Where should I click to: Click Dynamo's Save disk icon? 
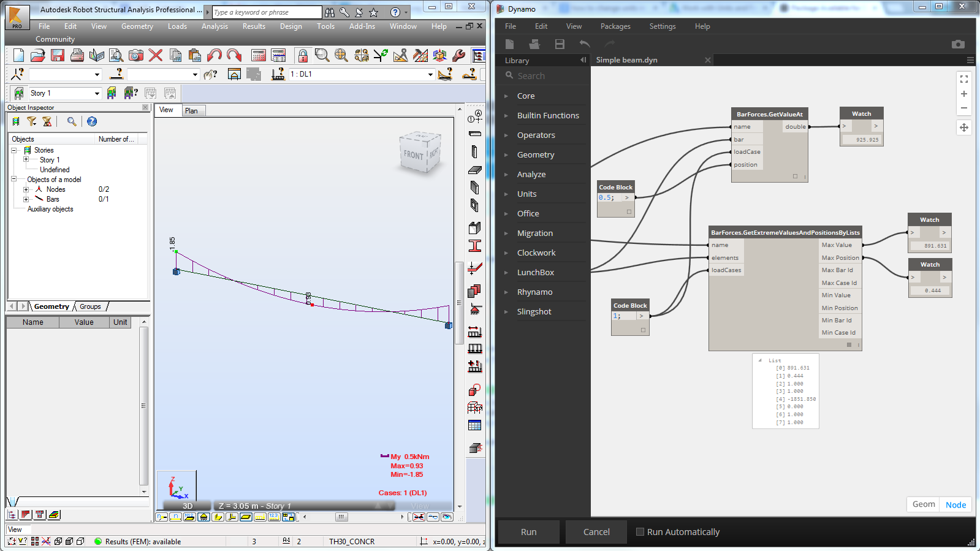(x=560, y=44)
